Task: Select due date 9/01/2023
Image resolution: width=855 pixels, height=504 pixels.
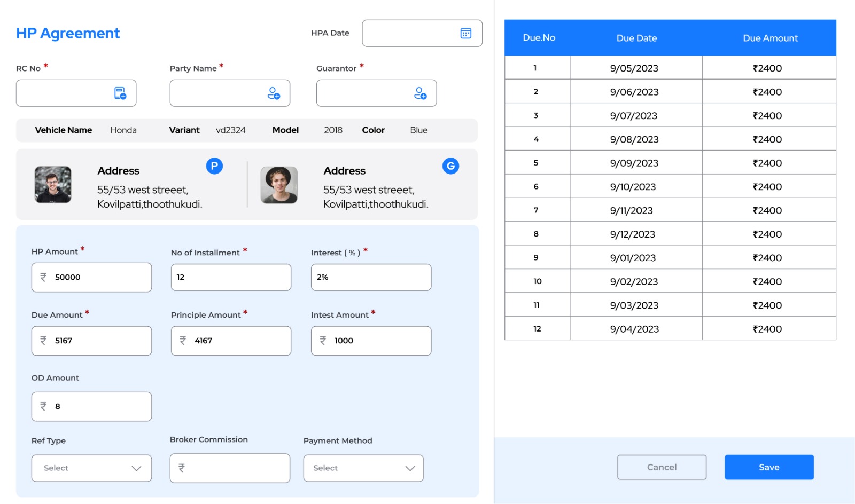Action: pyautogui.click(x=633, y=258)
